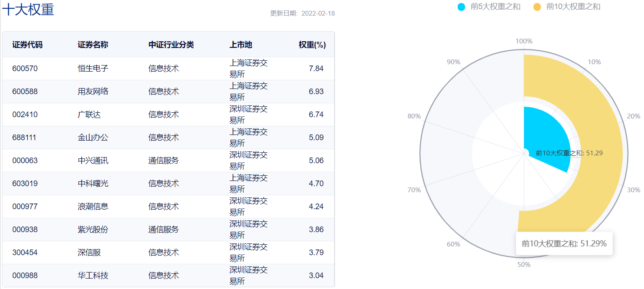Click 通信服务 in the 紫光股份 row
Screen dimensions: 644x289
click(163, 230)
